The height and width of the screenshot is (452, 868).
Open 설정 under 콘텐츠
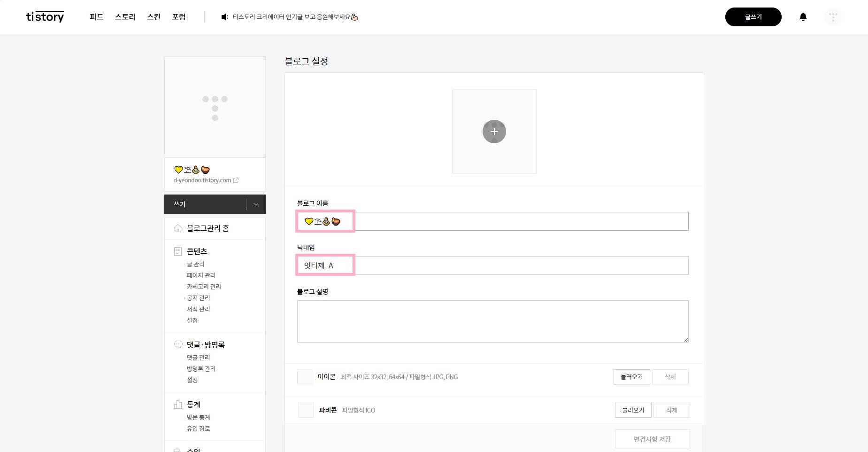[192, 320]
